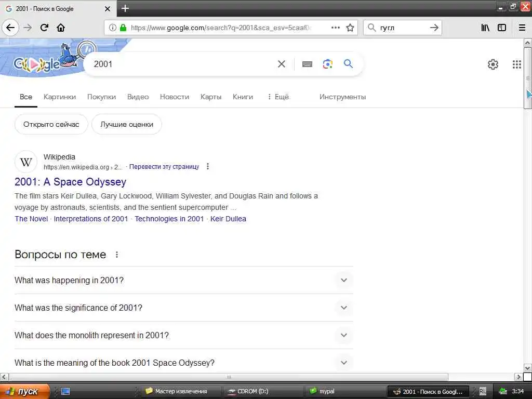Image resolution: width=532 pixels, height=399 pixels.
Task: Switch to the 'Картинки' tab
Action: 60,97
